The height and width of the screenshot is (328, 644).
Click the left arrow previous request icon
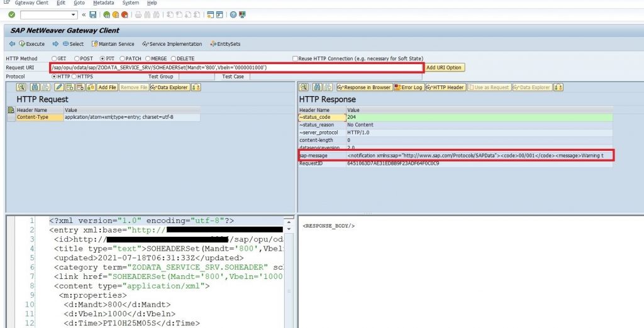click(x=12, y=44)
